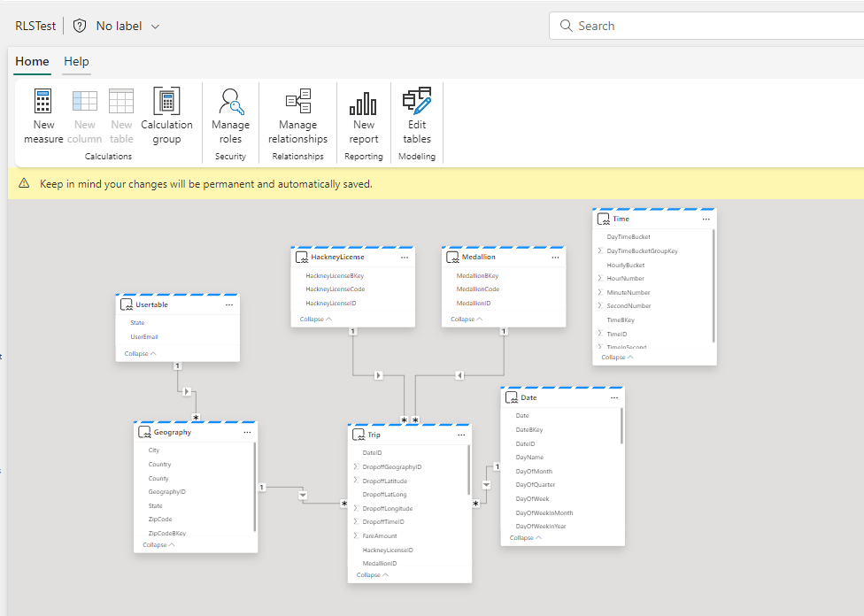864x616 pixels.
Task: Click the sensitivity label shield icon
Action: (81, 26)
